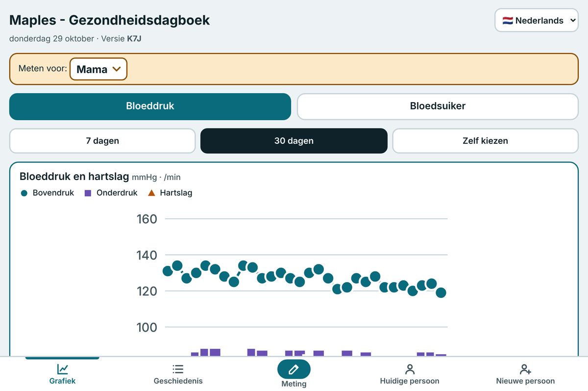Viewport: 588px width, 391px height.
Task: Open the Nederlands language dropdown
Action: (x=537, y=21)
